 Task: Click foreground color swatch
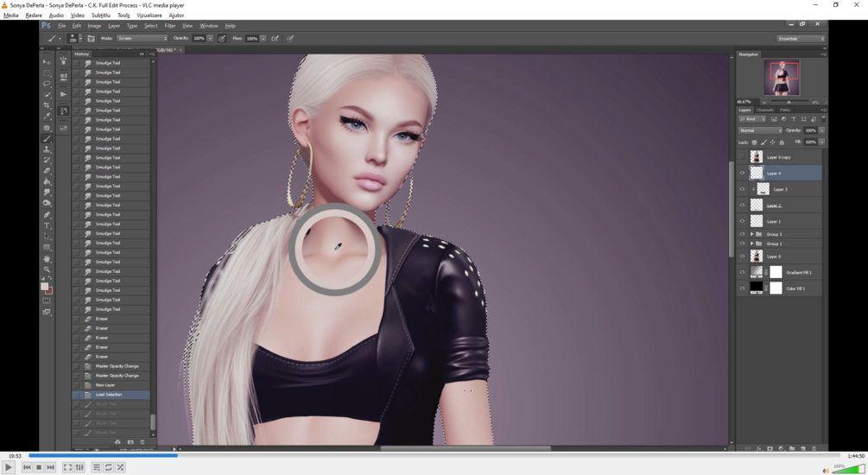pos(44,286)
